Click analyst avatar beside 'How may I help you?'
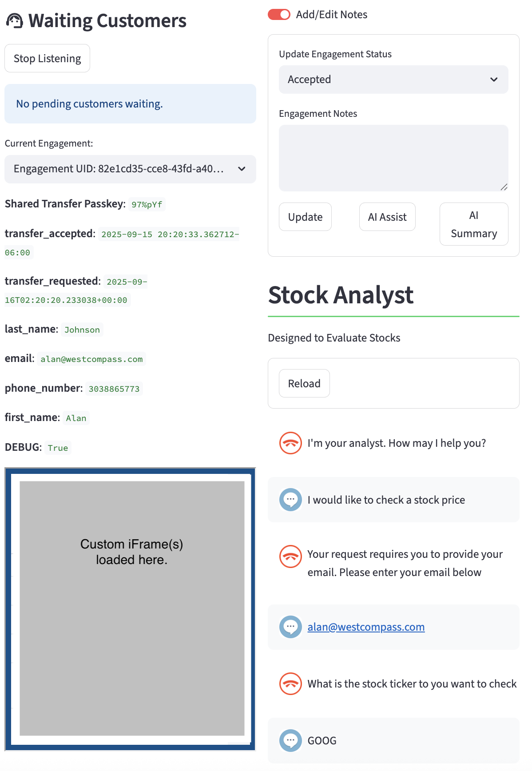 click(x=290, y=443)
